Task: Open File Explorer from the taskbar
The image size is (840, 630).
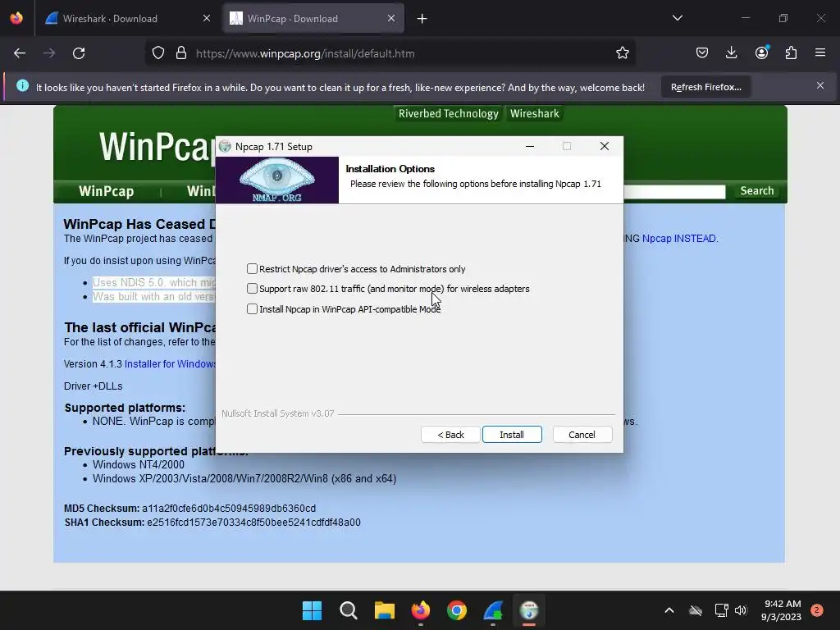Action: [x=384, y=610]
